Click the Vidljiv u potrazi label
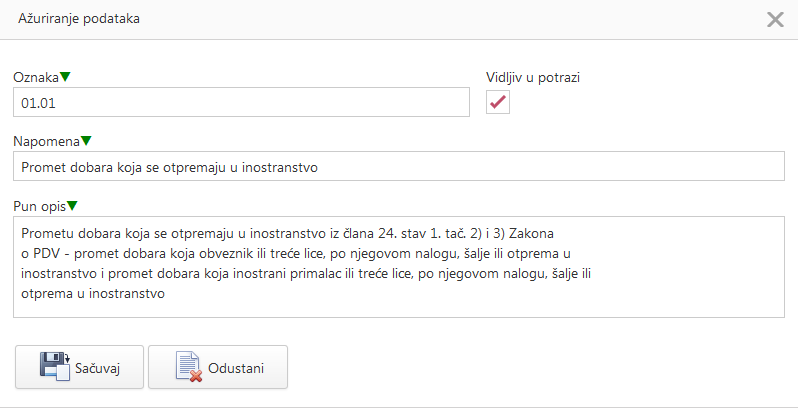This screenshot has width=798, height=408. [532, 77]
